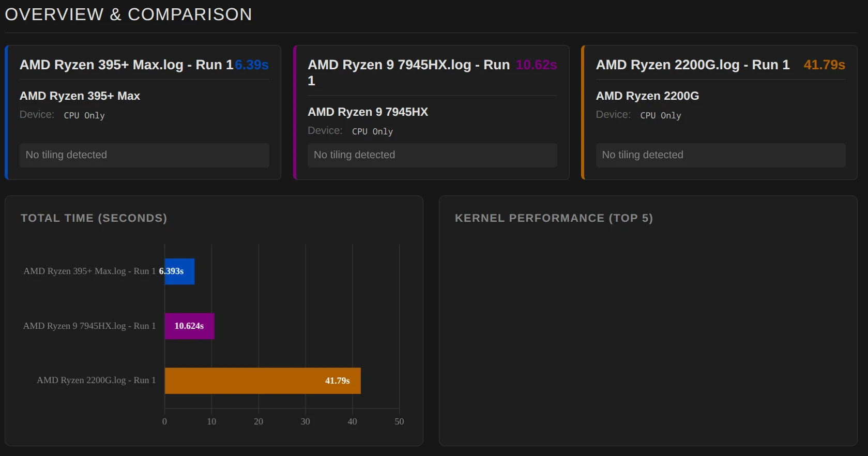Click the Kernel Performance (Top 5) panel heading

point(554,218)
